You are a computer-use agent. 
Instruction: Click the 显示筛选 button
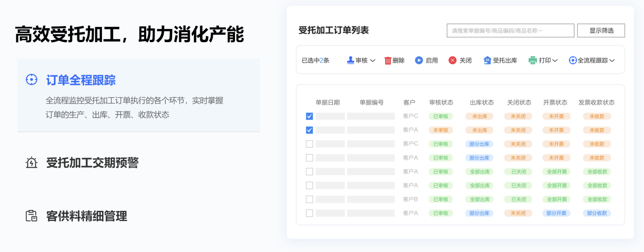[601, 30]
